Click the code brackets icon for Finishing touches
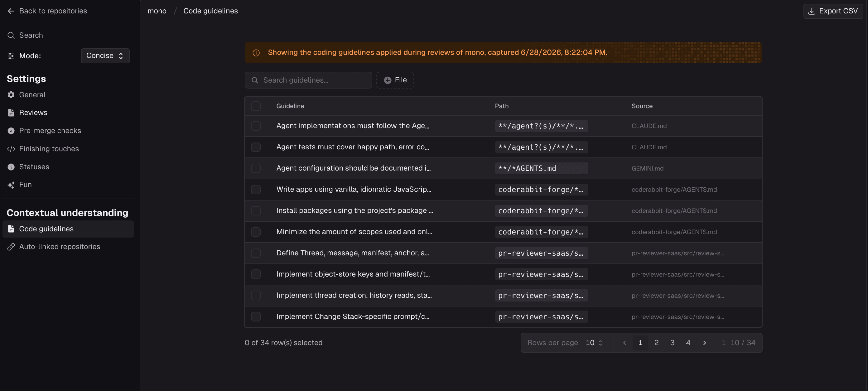Image resolution: width=868 pixels, height=391 pixels. tap(11, 149)
